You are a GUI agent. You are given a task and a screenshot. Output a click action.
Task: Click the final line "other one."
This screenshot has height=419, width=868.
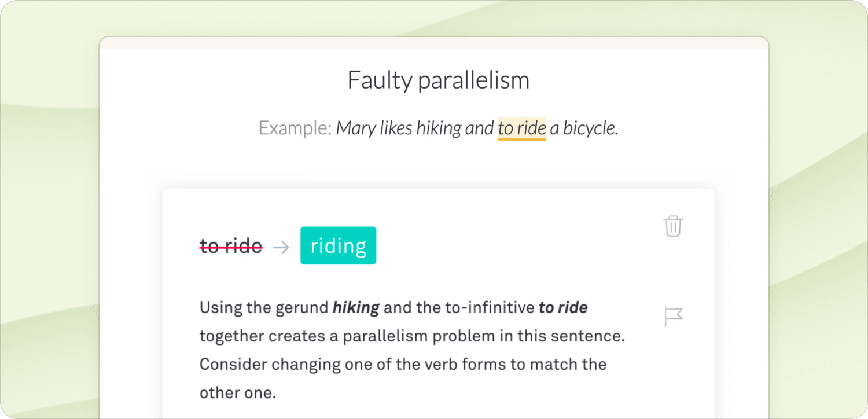coord(238,393)
